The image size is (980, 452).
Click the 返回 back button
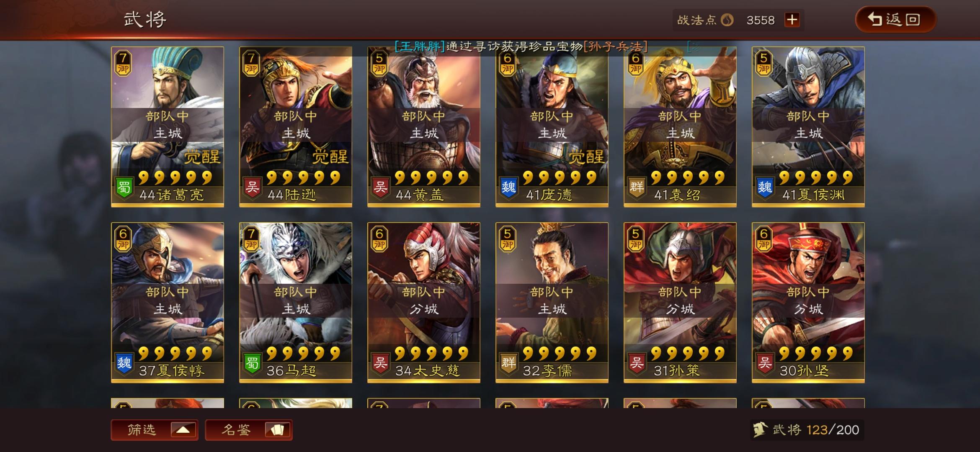click(x=895, y=19)
